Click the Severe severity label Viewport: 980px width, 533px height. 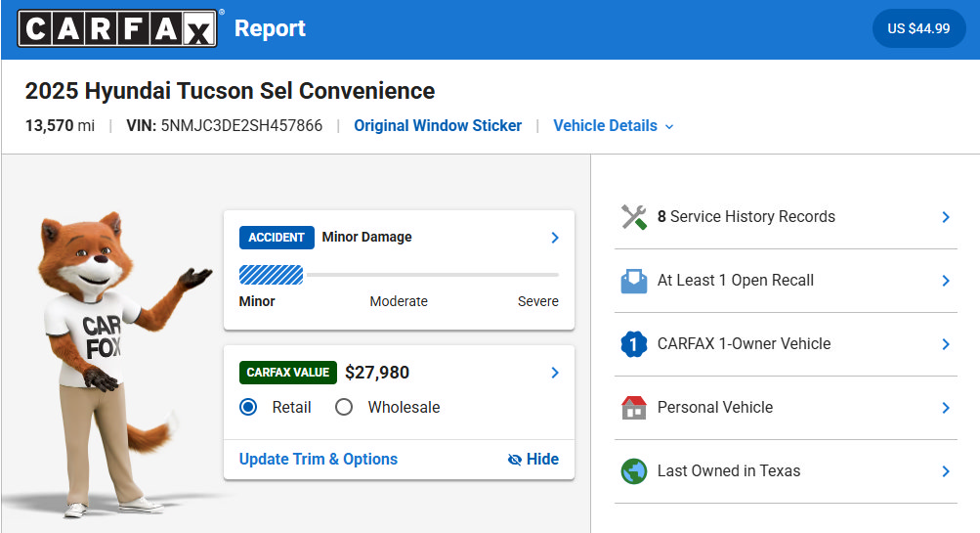coord(538,301)
